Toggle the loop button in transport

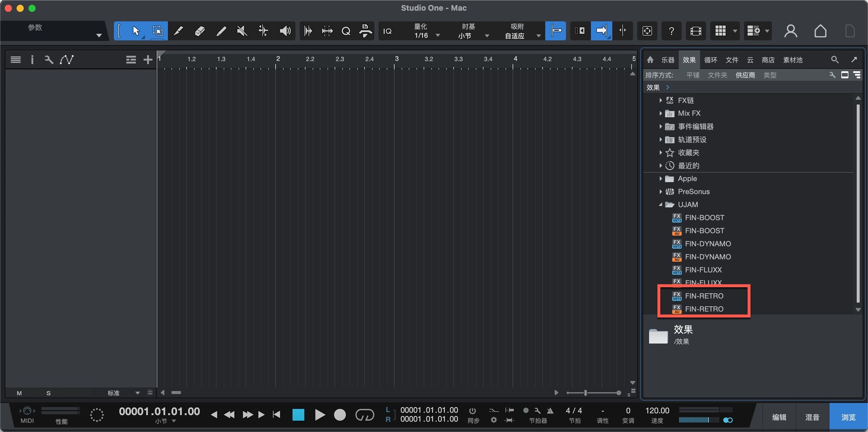pyautogui.click(x=364, y=415)
